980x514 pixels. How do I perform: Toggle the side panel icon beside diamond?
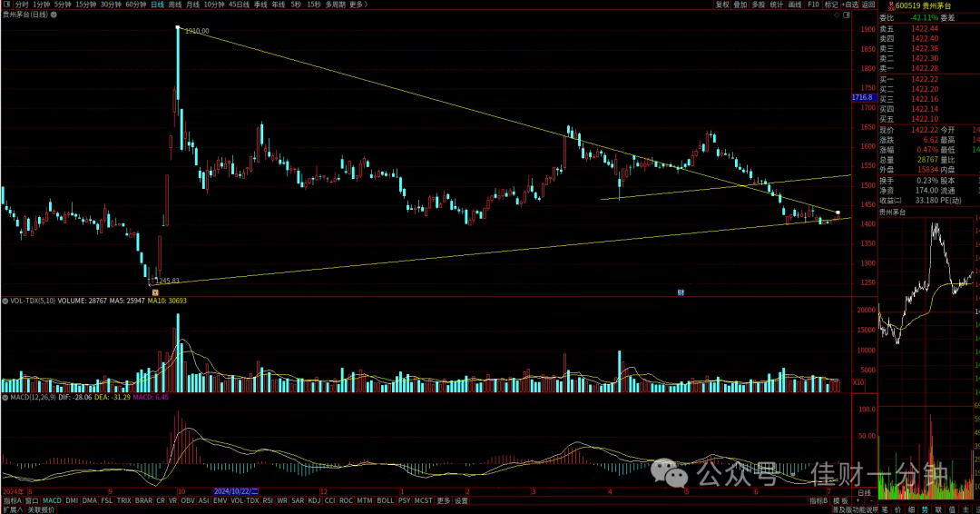pyautogui.click(x=847, y=15)
